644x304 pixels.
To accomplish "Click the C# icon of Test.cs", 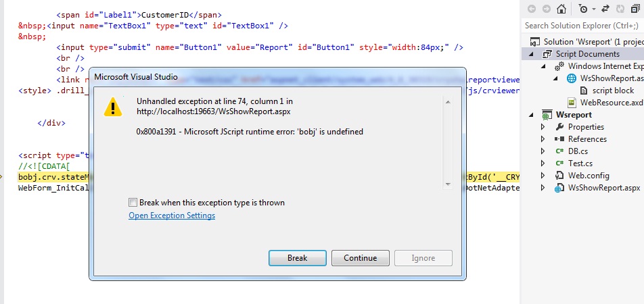I will coord(559,163).
